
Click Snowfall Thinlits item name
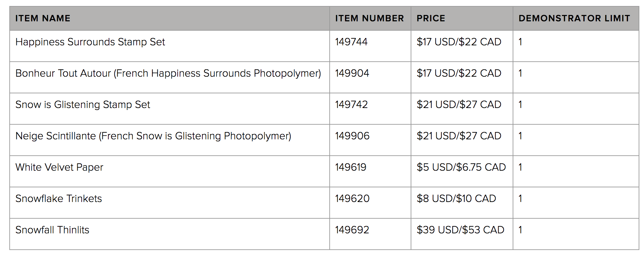(52, 230)
